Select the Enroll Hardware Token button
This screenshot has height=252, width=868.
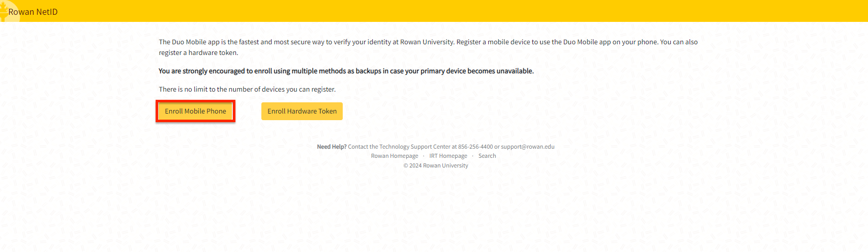(x=302, y=111)
